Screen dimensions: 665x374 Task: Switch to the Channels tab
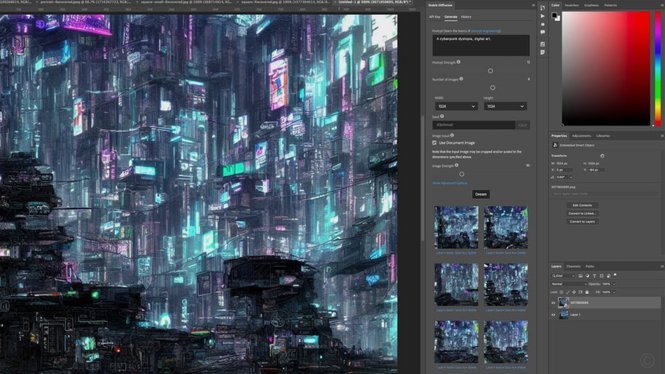coord(573,266)
